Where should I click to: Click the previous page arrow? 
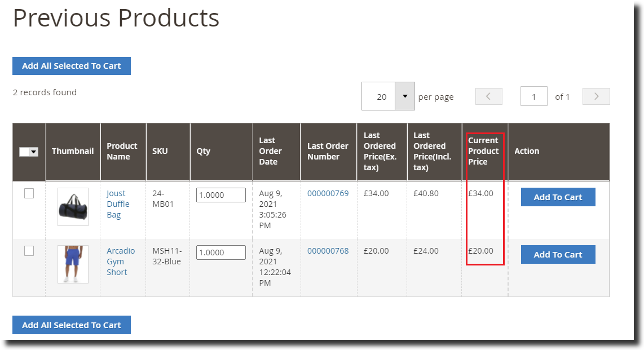coord(488,96)
